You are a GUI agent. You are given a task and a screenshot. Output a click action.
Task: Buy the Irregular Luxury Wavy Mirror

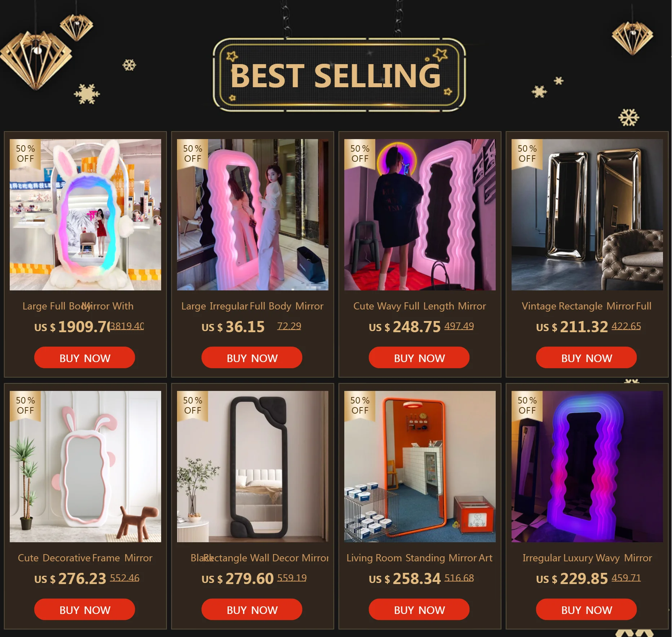[587, 609]
